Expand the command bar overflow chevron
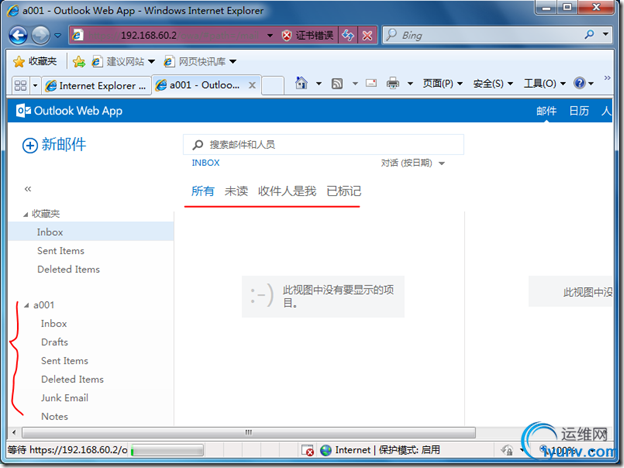 coord(607,78)
